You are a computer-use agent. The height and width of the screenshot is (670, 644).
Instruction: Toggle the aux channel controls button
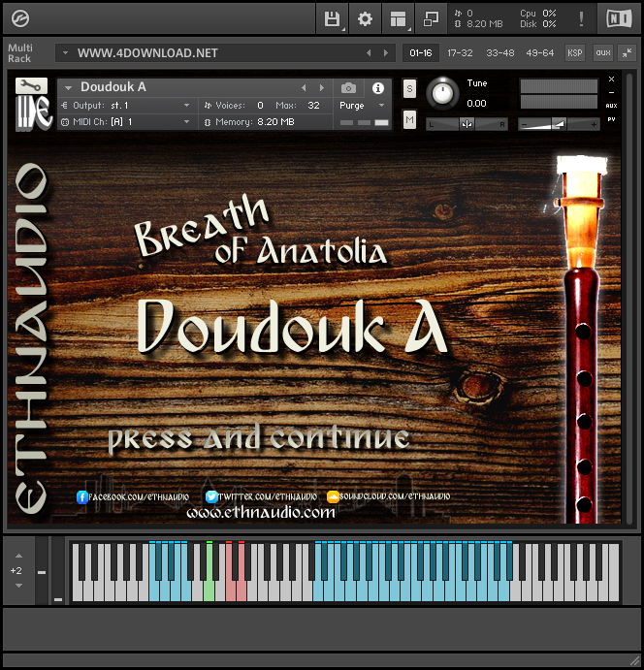click(603, 53)
